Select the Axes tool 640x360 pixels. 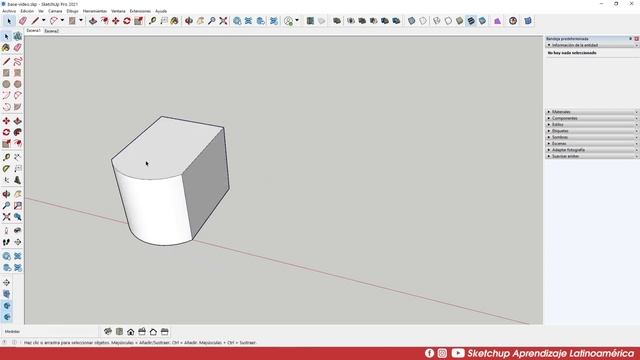(x=6, y=180)
